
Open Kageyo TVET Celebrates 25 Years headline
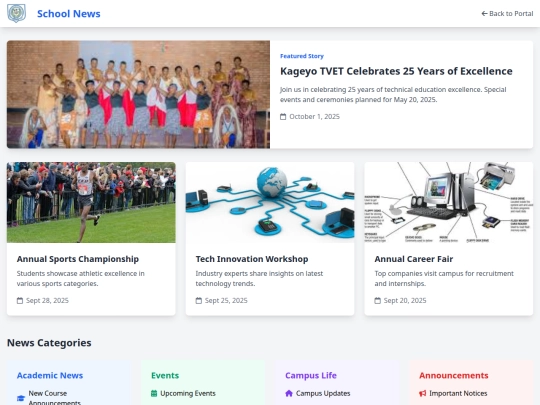pyautogui.click(x=396, y=71)
